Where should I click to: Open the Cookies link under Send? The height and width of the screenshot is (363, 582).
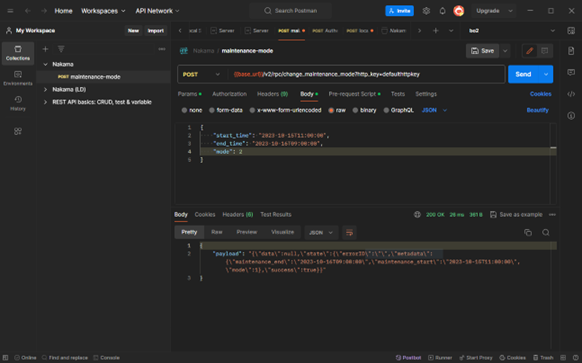pos(540,94)
